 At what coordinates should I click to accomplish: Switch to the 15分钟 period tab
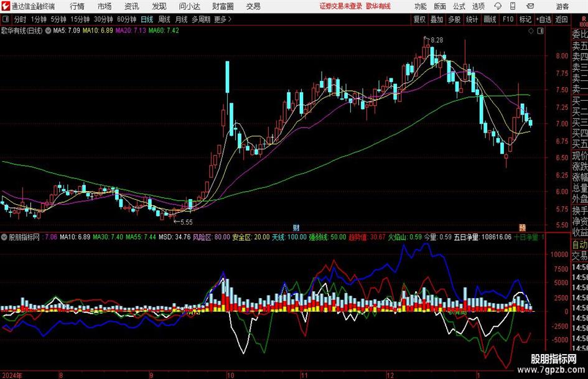[80, 19]
